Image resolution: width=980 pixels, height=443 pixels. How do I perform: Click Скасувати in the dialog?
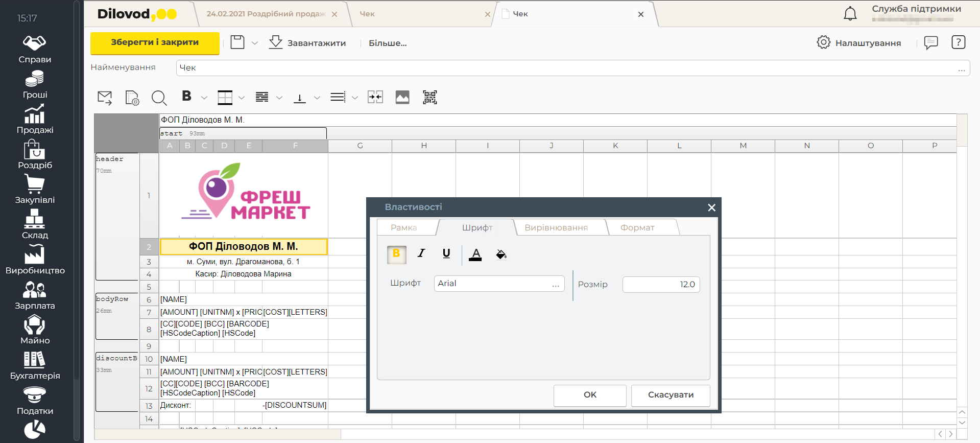click(x=670, y=395)
